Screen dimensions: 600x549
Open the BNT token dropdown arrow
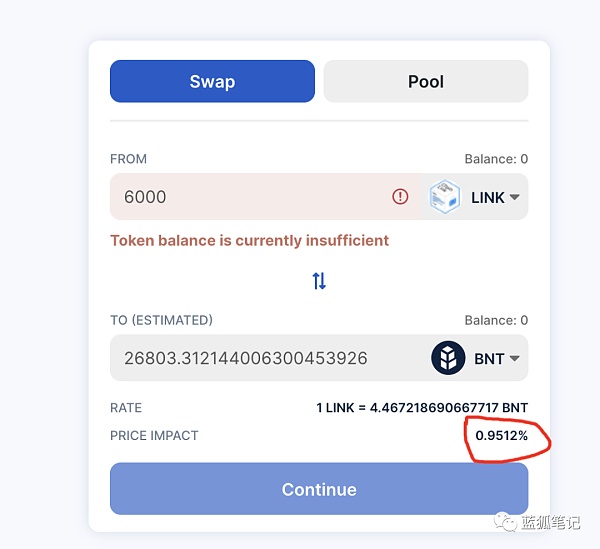click(x=514, y=358)
